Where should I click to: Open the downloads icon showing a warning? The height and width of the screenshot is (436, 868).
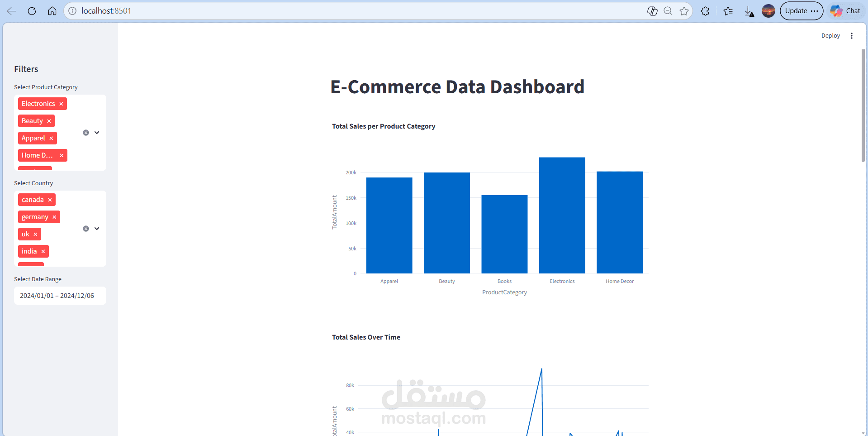click(x=749, y=11)
